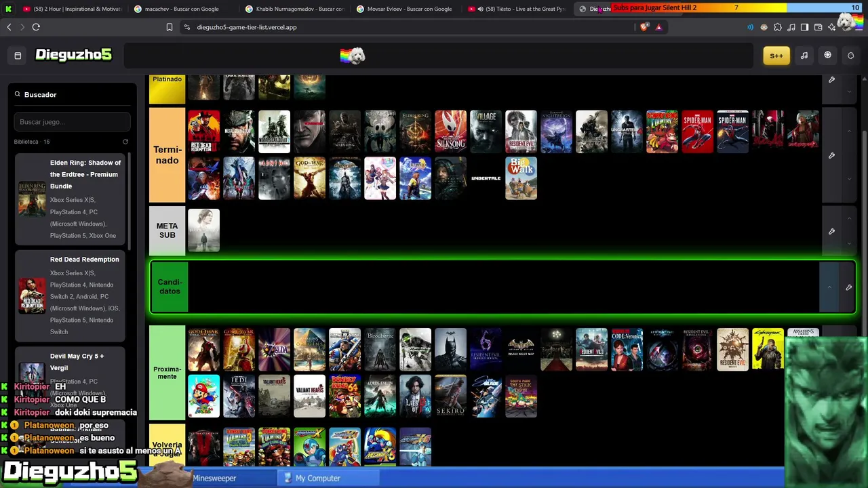Image resolution: width=868 pixels, height=488 pixels.
Task: Focus the 'Buscar juego...' search field
Action: coord(72,122)
